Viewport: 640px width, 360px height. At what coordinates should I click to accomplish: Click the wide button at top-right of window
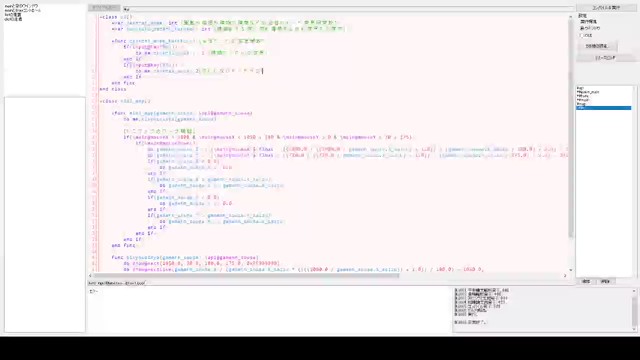click(606, 8)
